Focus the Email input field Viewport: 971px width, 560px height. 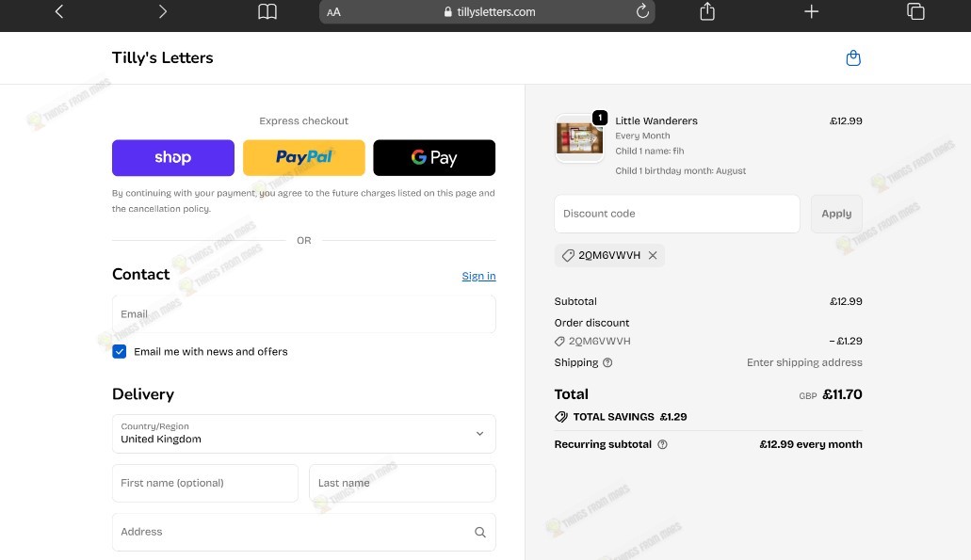tap(303, 313)
